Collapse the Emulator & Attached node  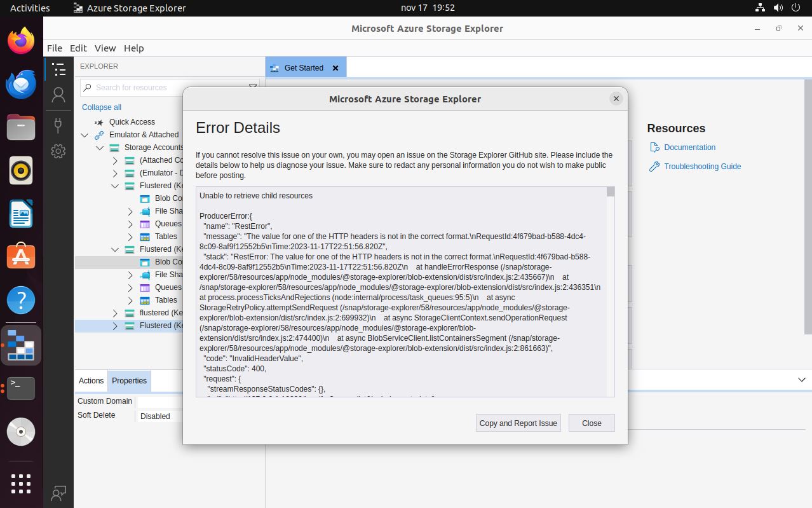point(85,135)
